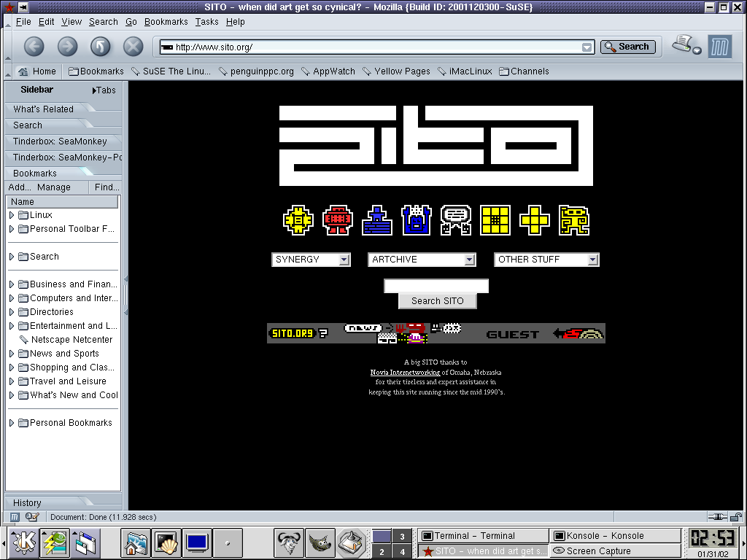Image resolution: width=747 pixels, height=560 pixels.
Task: Open the home folder taskbar icon
Action: pyautogui.click(x=136, y=542)
